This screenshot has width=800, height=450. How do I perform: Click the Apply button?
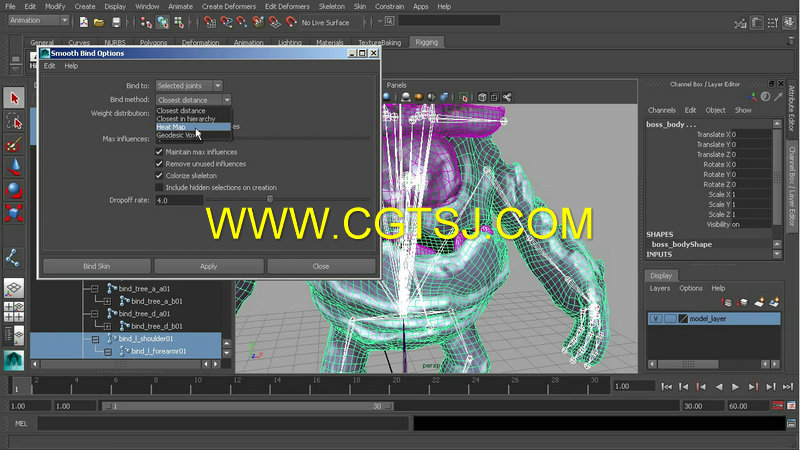coord(209,266)
